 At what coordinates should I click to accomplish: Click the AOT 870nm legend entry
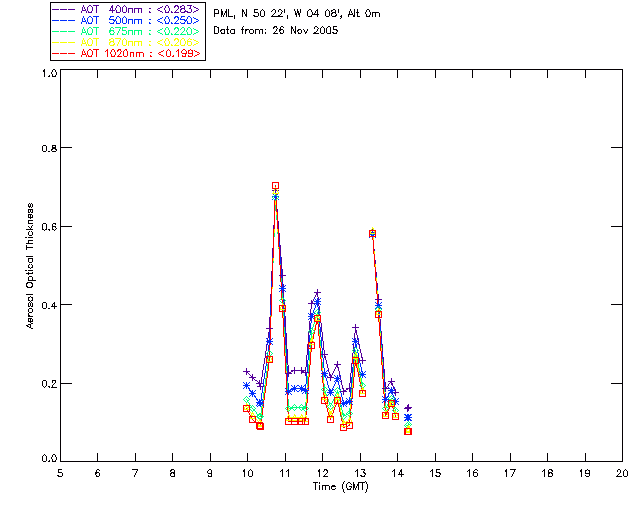click(126, 42)
